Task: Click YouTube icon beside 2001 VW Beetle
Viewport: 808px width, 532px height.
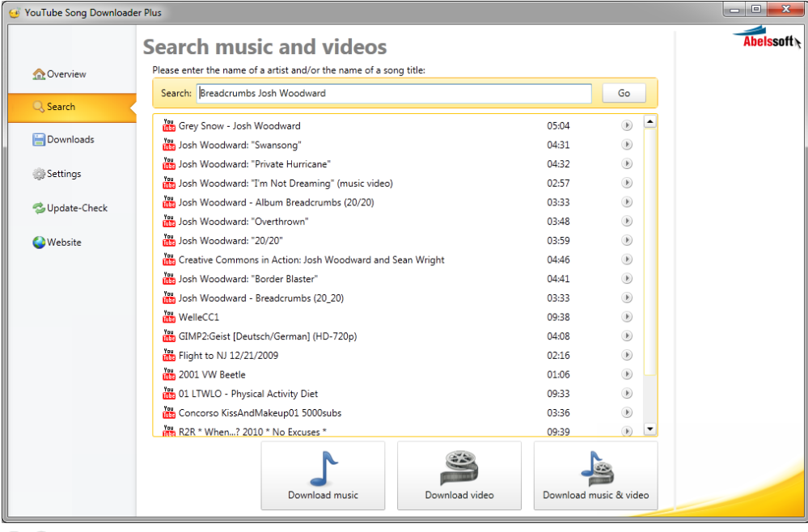Action: pos(169,374)
